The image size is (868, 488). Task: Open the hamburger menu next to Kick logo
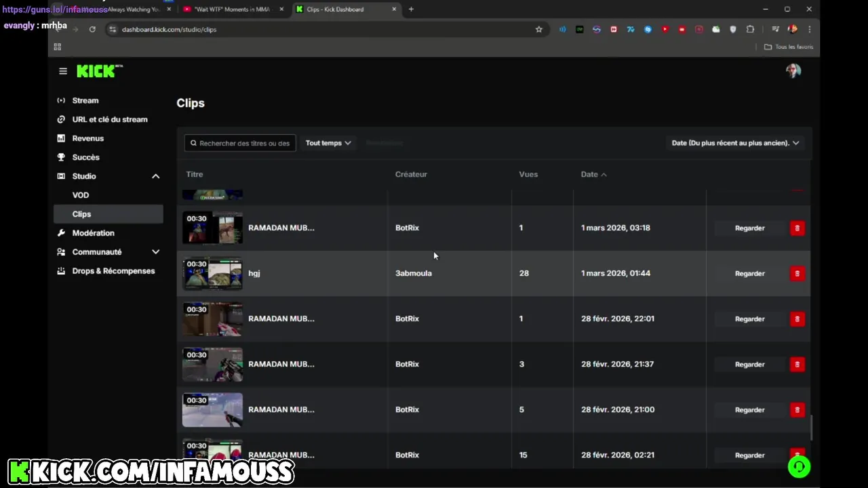click(x=63, y=71)
